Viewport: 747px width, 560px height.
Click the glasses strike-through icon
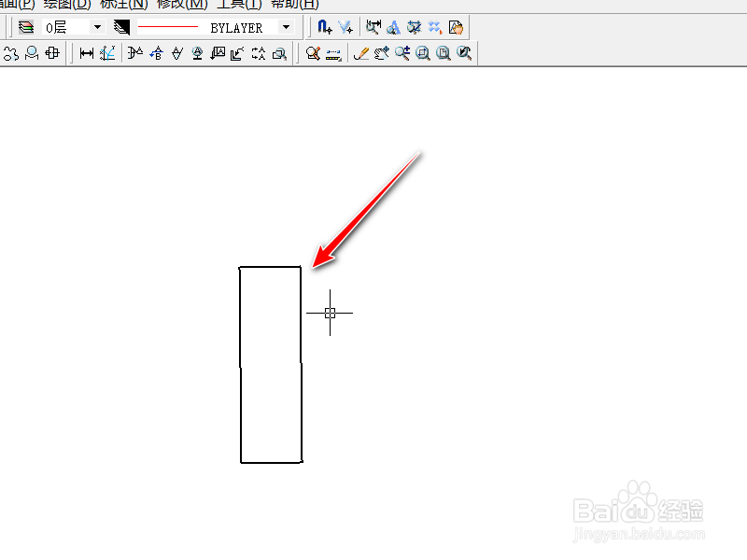(414, 27)
